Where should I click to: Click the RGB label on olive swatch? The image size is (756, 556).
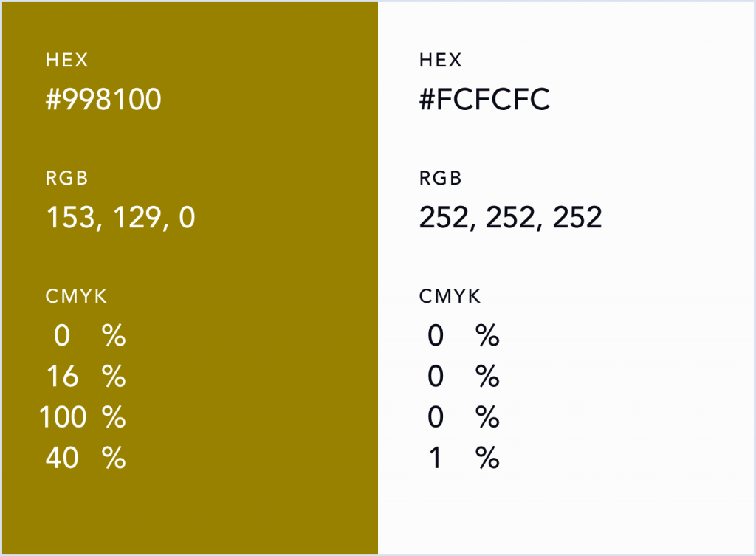[x=67, y=179]
